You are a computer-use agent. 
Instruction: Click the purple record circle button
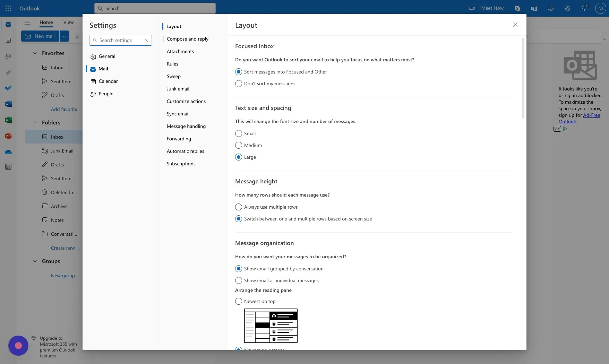click(x=18, y=346)
